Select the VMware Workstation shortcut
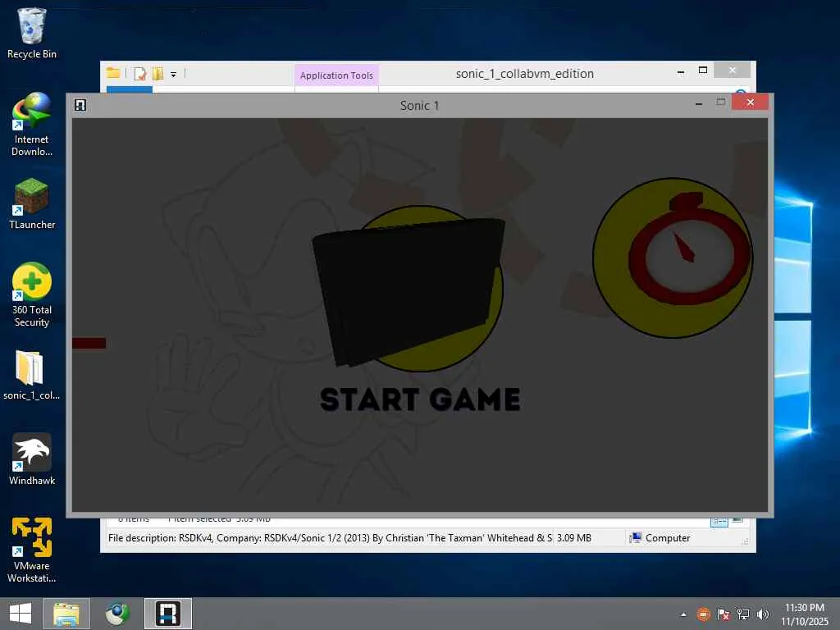The image size is (840, 630). tap(32, 550)
